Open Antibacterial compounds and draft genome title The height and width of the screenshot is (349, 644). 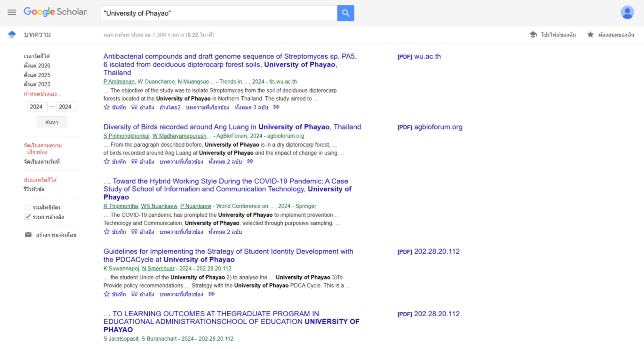pos(230,65)
